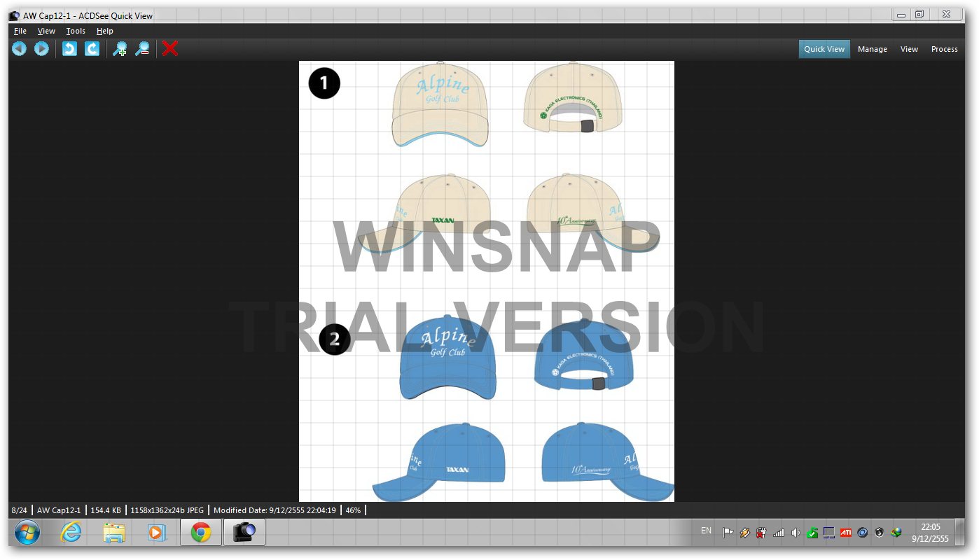This screenshot has width=979, height=560.
Task: Go to the previous image
Action: point(19,48)
